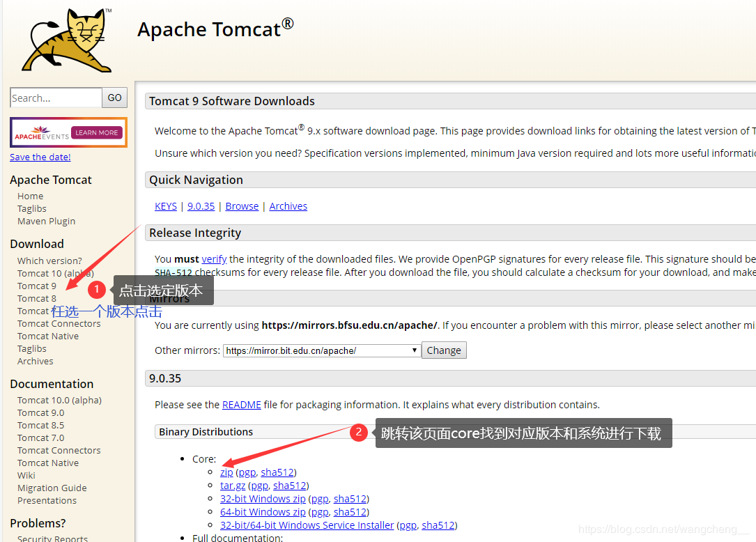Open Tomcat Connectors under Documentation
Viewport: 756px width, 542px height.
pos(59,450)
